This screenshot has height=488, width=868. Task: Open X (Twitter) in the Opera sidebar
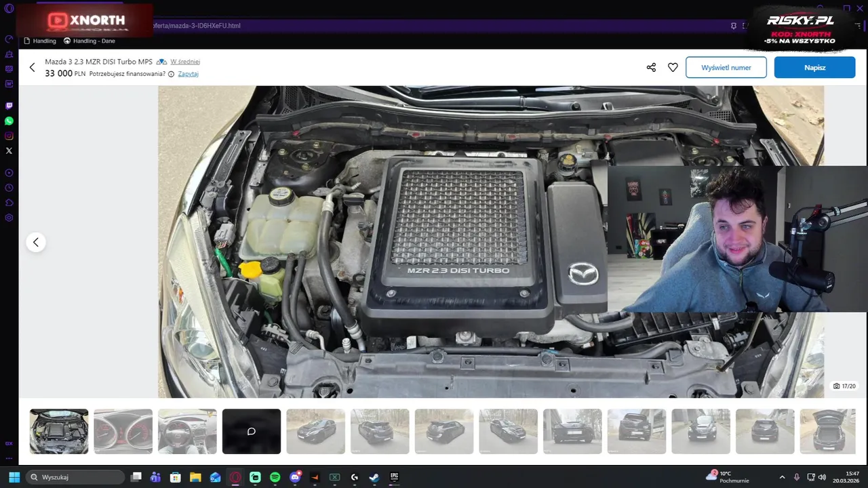[x=9, y=150]
